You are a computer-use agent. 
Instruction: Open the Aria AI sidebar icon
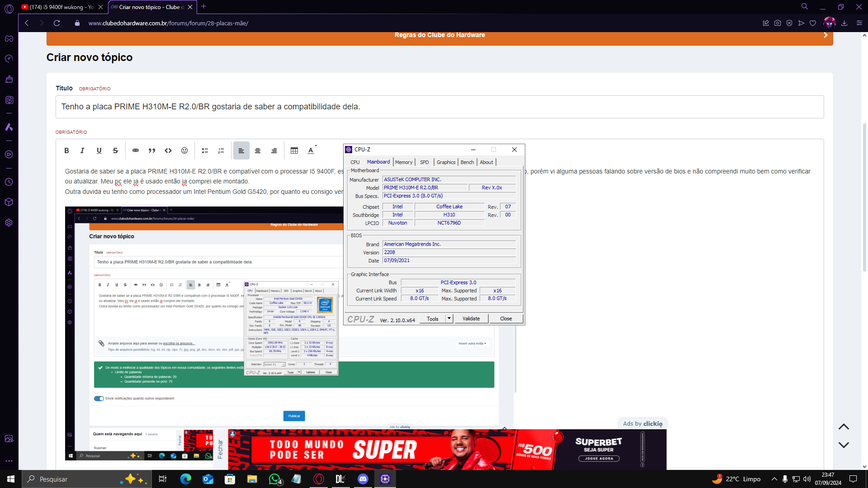9,127
